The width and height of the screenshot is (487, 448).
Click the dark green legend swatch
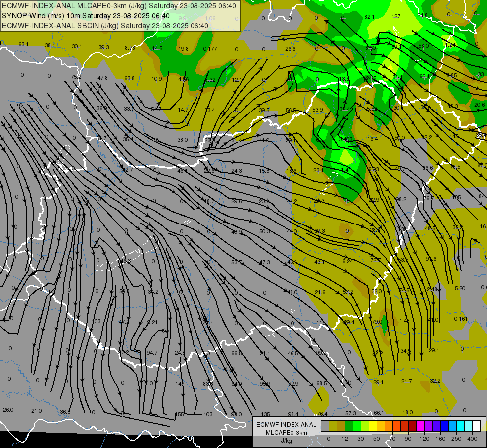point(349,426)
